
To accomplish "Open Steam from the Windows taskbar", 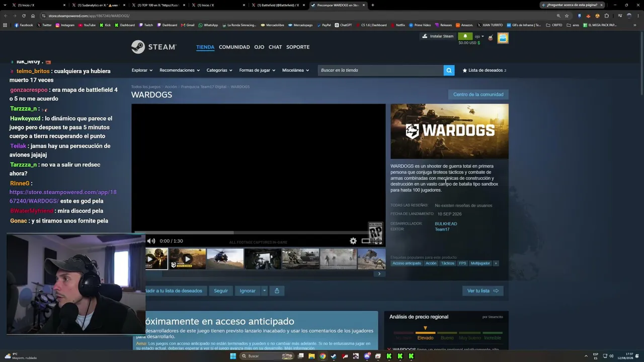I will click(334, 356).
